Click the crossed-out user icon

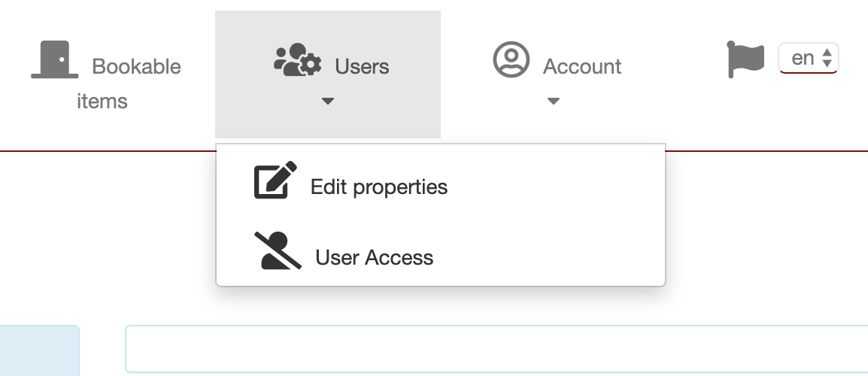[277, 251]
